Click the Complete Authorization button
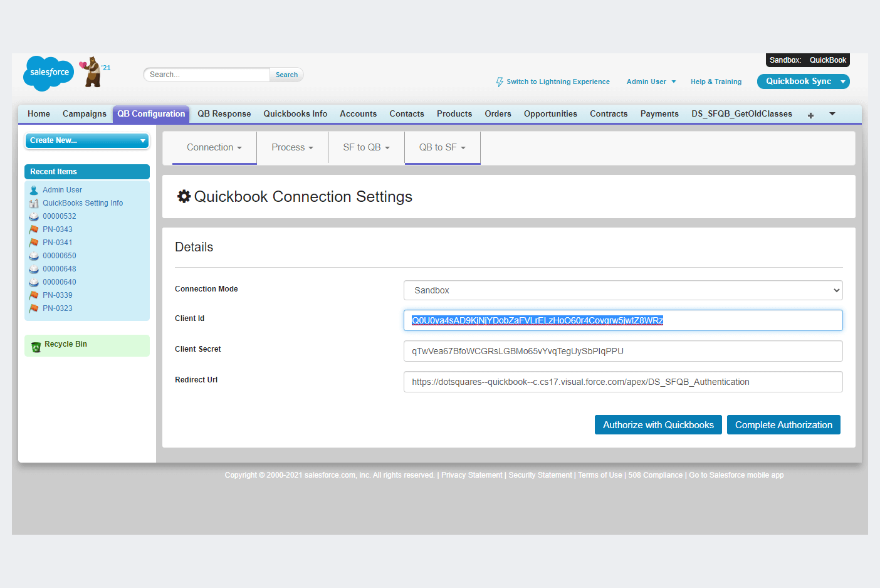This screenshot has height=588, width=880. pyautogui.click(x=783, y=425)
